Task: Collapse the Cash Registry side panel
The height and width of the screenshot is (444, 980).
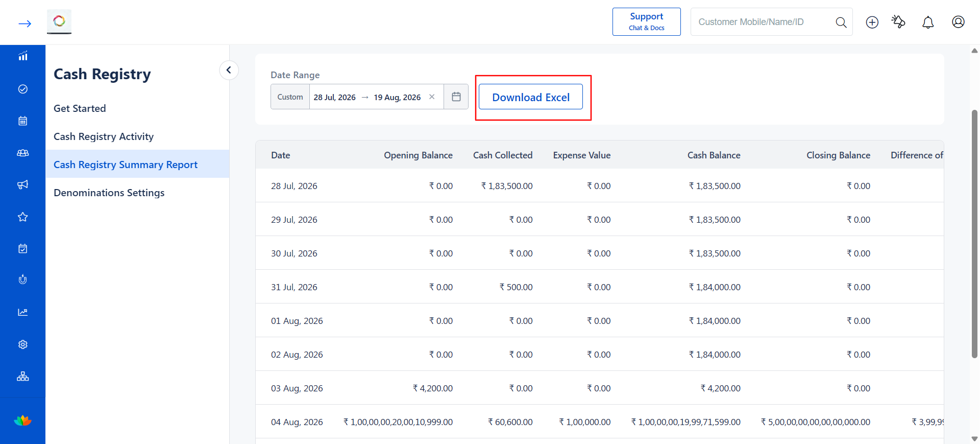Action: (x=229, y=70)
